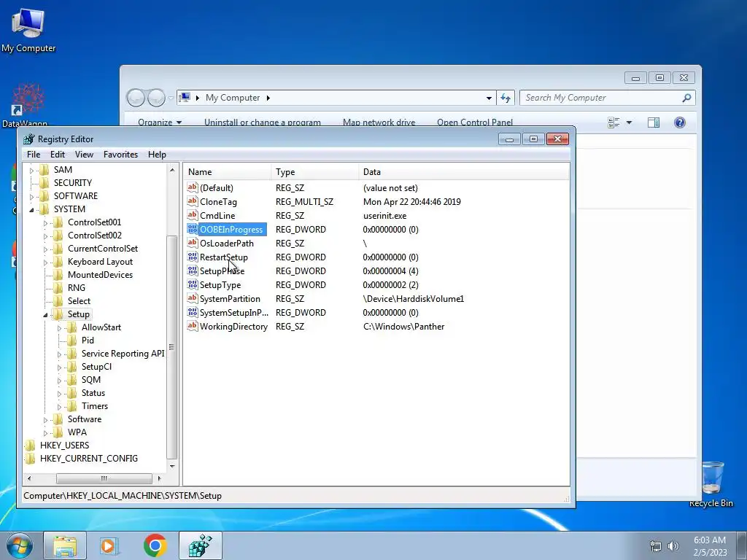Select the MountedDevices folder icon
Screen dimensions: 747x560
[x=58, y=275]
